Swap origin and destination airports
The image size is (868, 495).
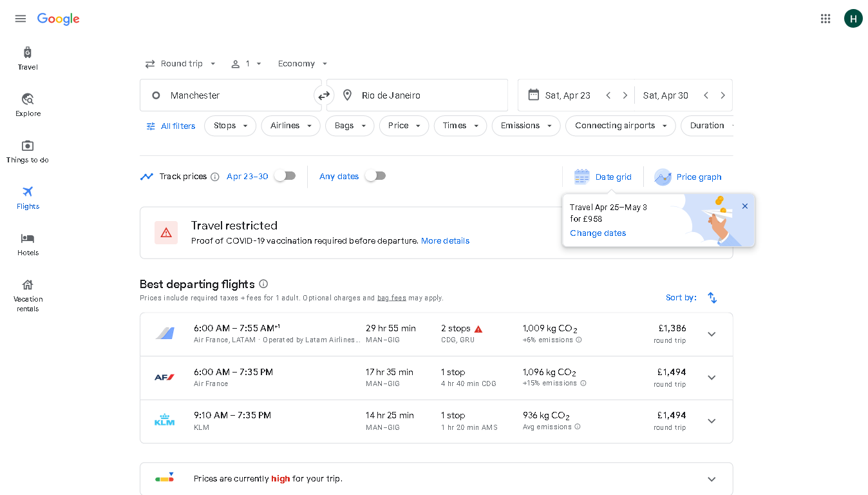point(324,95)
